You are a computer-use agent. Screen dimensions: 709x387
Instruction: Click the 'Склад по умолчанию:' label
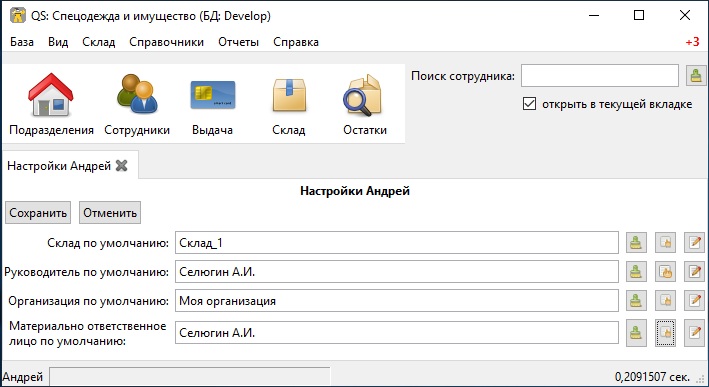pos(108,243)
